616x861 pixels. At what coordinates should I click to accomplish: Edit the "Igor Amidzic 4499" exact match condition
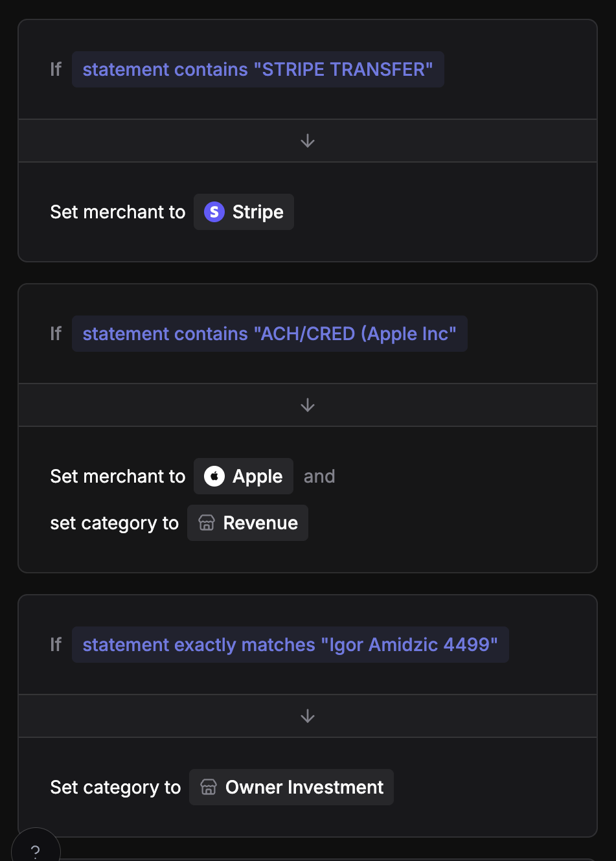(x=290, y=645)
